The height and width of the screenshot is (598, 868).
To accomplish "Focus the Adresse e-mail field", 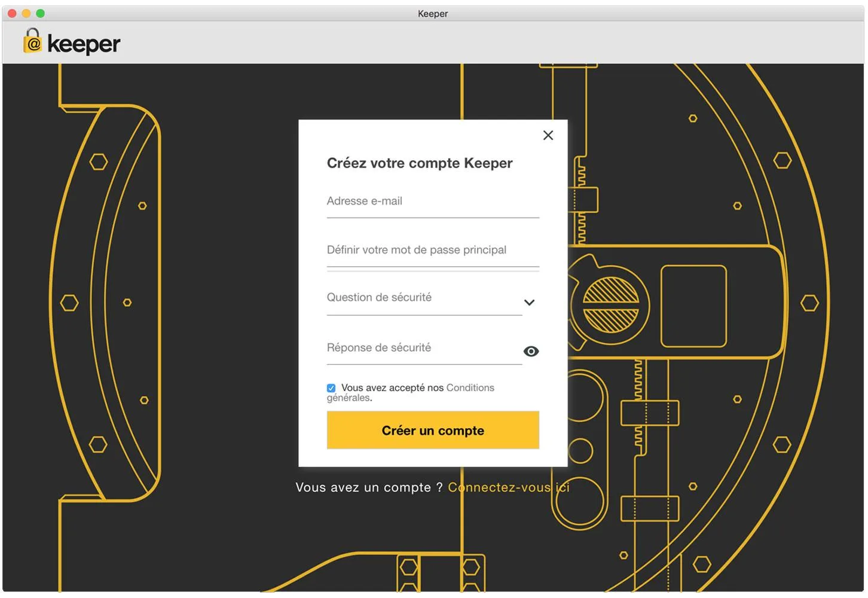I will (x=433, y=202).
